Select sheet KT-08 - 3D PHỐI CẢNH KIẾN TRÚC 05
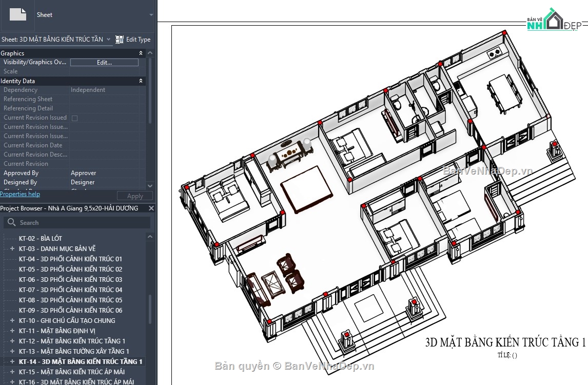 (x=70, y=300)
